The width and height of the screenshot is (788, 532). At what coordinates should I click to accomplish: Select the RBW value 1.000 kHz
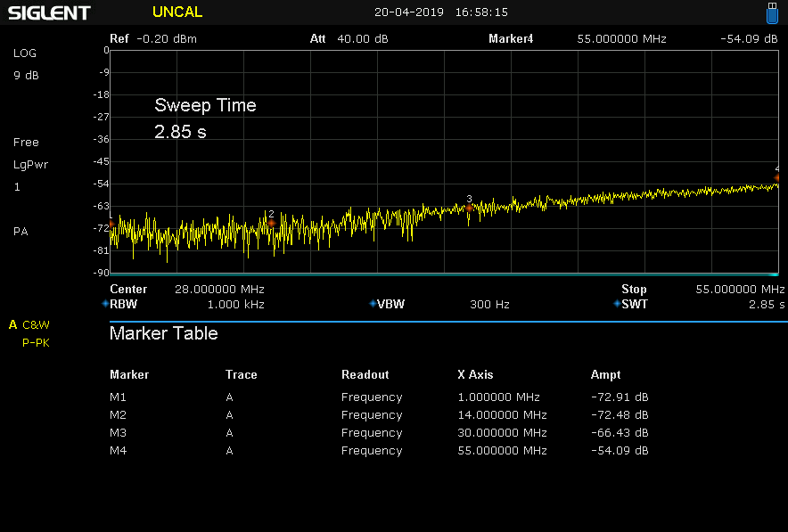click(x=235, y=305)
